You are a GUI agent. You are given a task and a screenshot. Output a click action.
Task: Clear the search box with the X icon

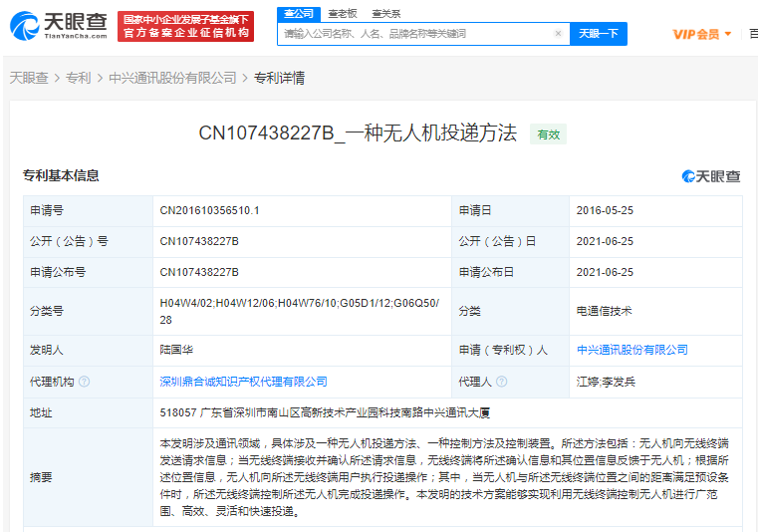pos(558,34)
